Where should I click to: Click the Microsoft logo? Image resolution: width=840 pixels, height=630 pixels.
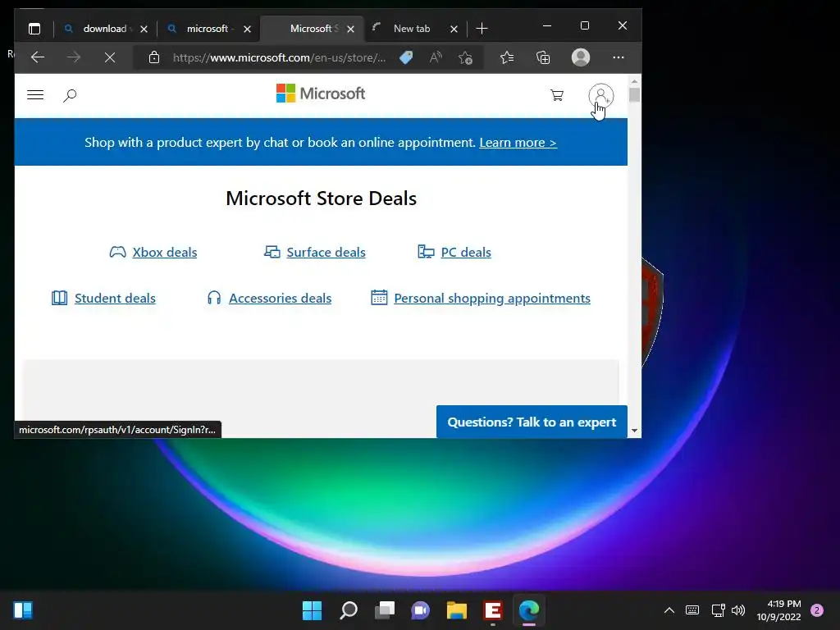pyautogui.click(x=321, y=94)
